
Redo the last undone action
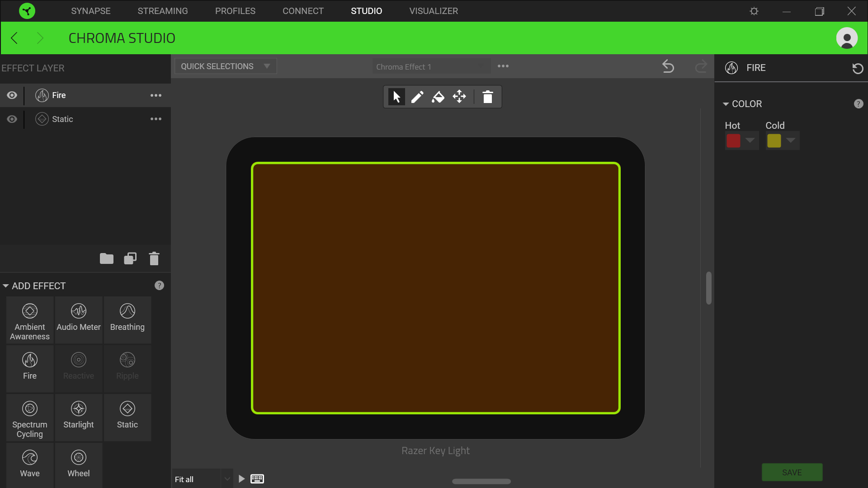coord(701,66)
